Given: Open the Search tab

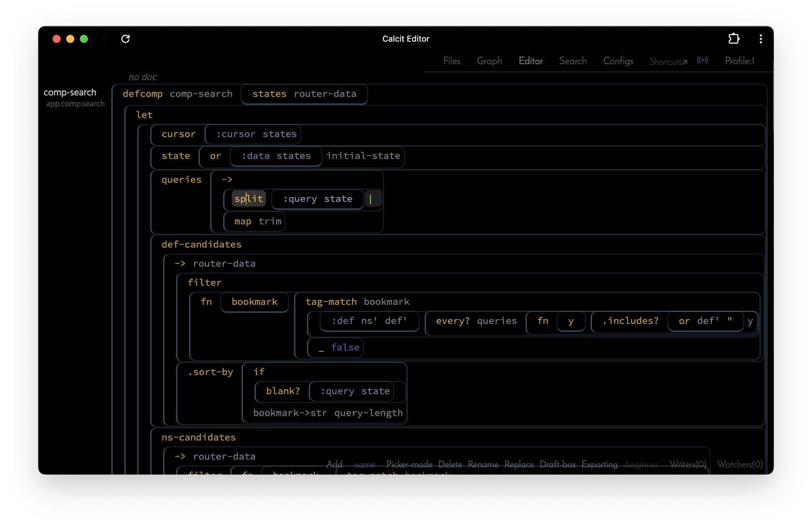Looking at the screenshot, I should pyautogui.click(x=572, y=60).
